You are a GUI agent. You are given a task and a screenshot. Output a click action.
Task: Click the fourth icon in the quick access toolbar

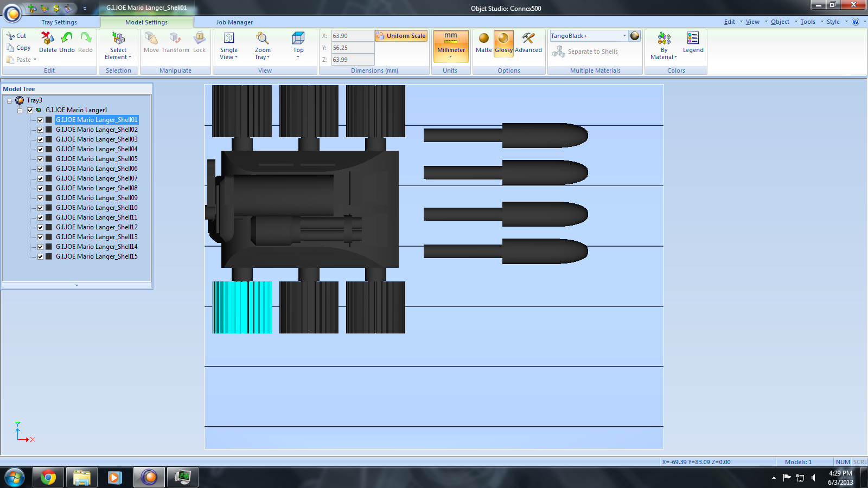click(x=68, y=8)
